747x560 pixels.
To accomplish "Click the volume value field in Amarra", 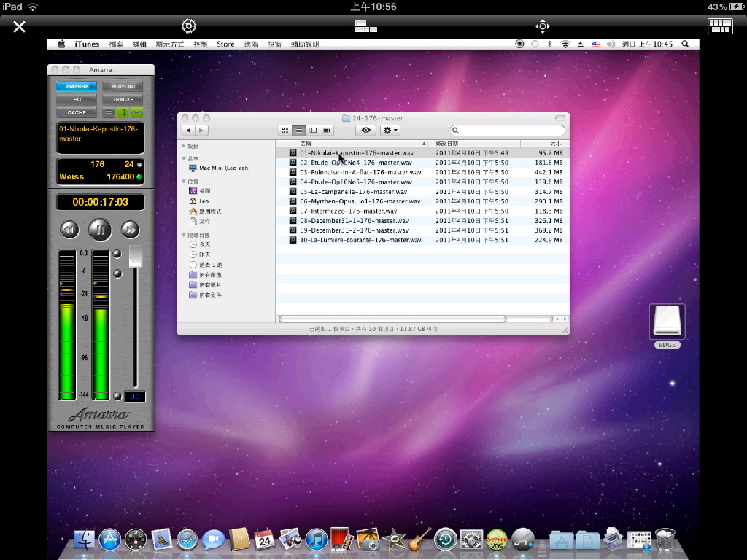I will (135, 396).
